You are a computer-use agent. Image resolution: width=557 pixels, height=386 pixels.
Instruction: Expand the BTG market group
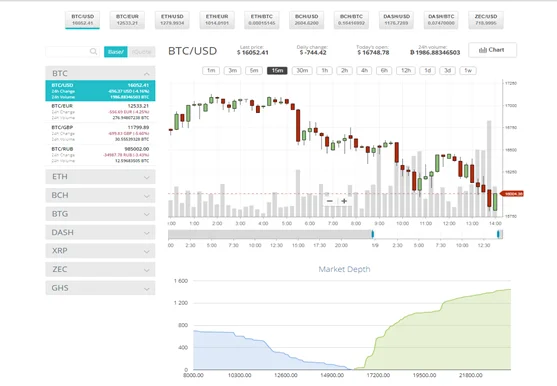coord(100,214)
